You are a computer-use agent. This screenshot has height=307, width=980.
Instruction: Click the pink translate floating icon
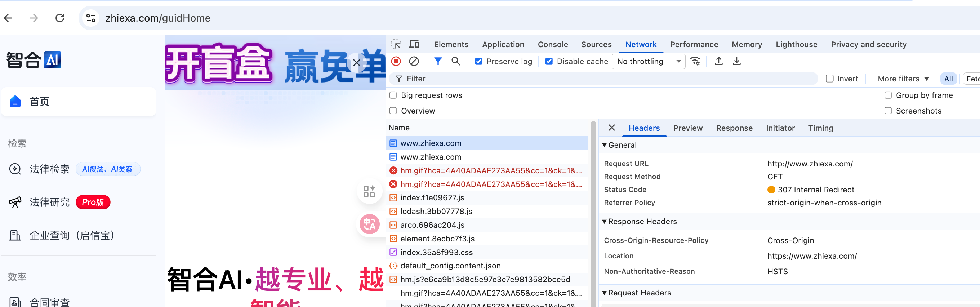coord(369,224)
